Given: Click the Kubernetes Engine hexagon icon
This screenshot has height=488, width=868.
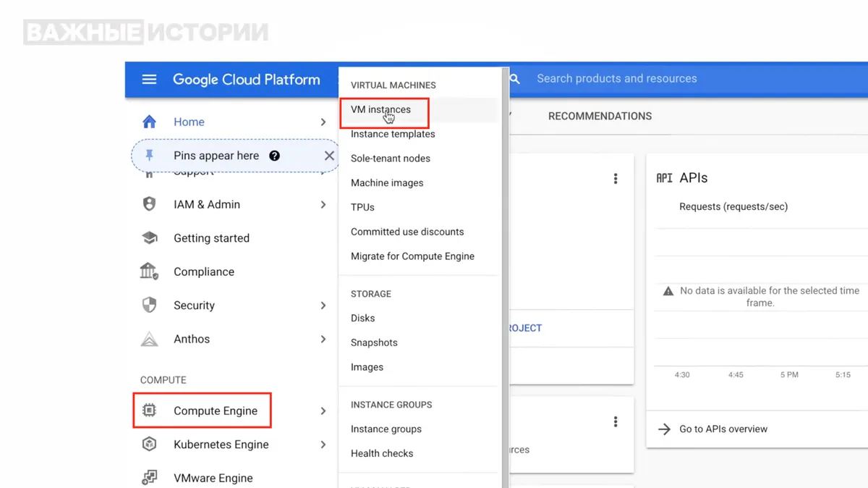Looking at the screenshot, I should point(149,444).
